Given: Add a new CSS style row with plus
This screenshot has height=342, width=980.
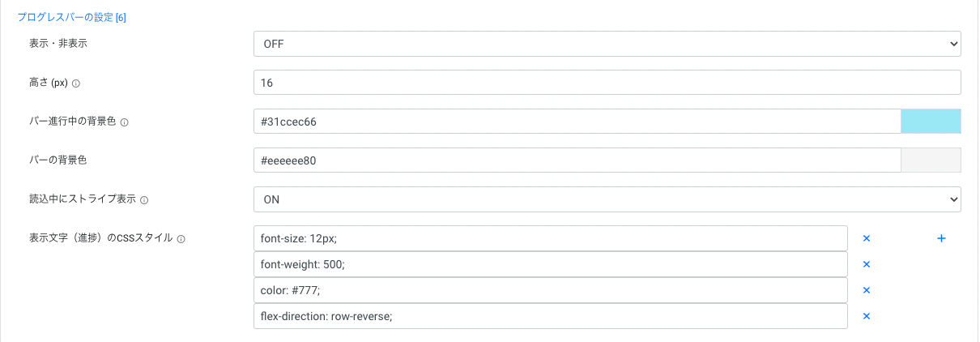Looking at the screenshot, I should click(x=941, y=238).
